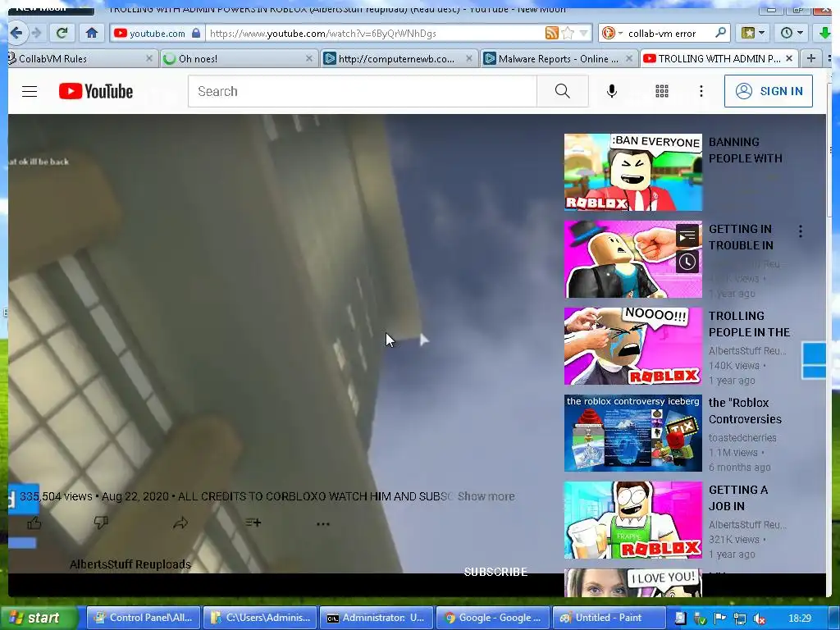Open the downloads green arrow button

[x=824, y=33]
